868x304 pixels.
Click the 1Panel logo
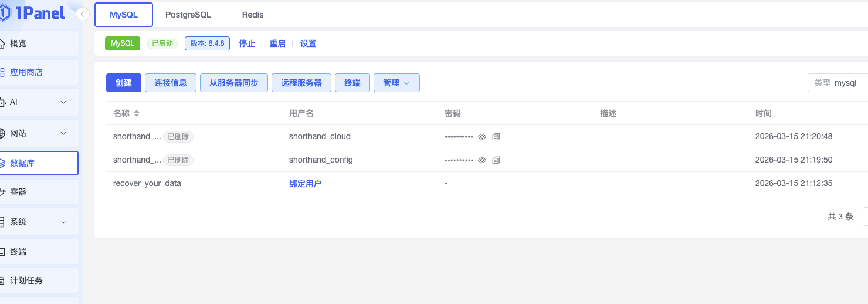pos(34,13)
